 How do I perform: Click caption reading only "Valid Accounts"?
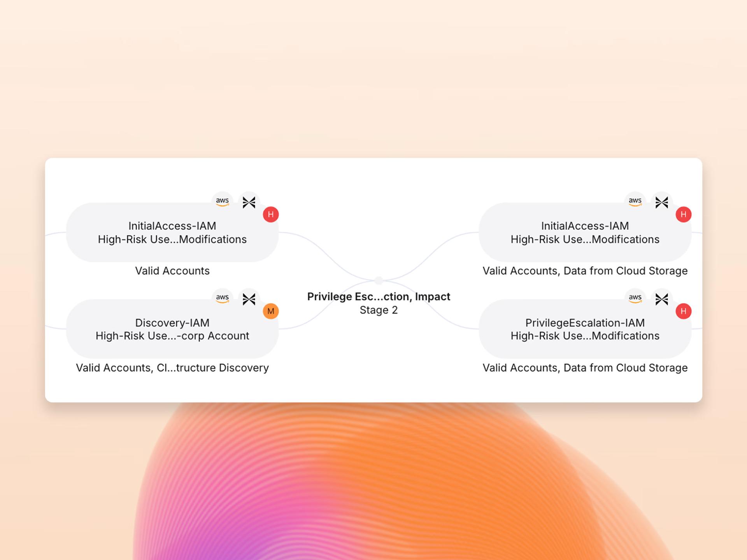(x=172, y=271)
